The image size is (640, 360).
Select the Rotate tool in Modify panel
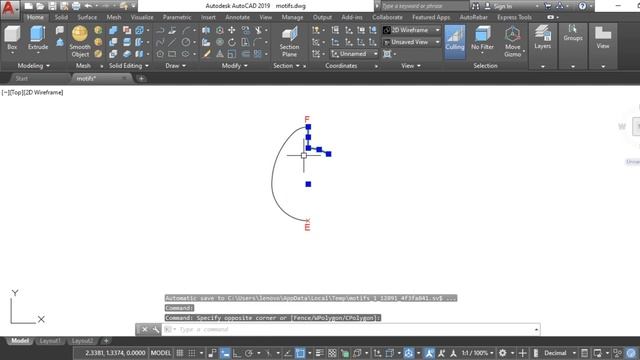pyautogui.click(x=232, y=42)
